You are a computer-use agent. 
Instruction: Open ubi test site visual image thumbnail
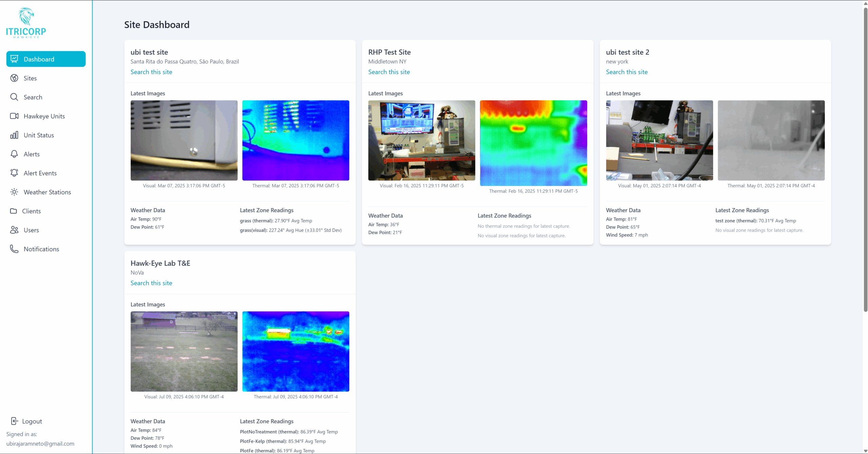click(x=184, y=140)
